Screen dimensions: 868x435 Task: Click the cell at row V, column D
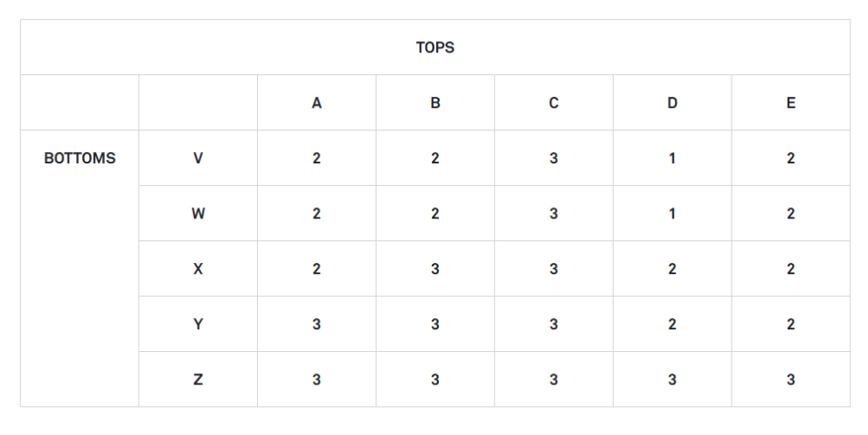coord(672,158)
